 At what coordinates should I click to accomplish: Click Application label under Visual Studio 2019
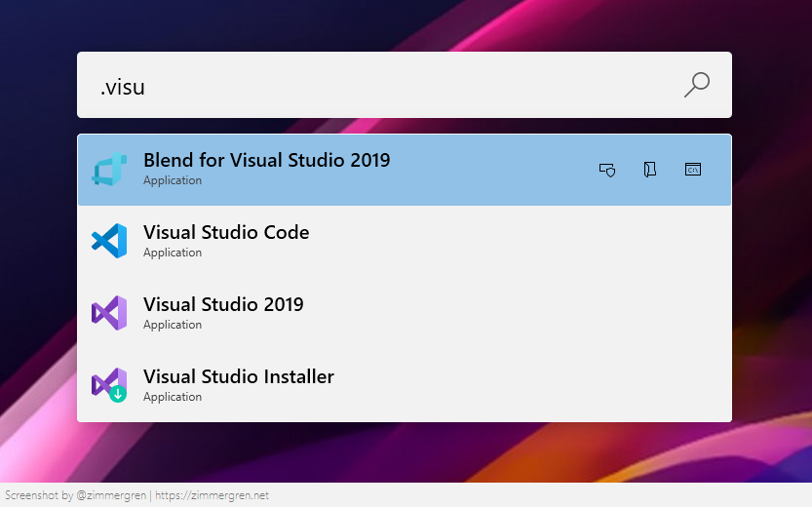173,325
